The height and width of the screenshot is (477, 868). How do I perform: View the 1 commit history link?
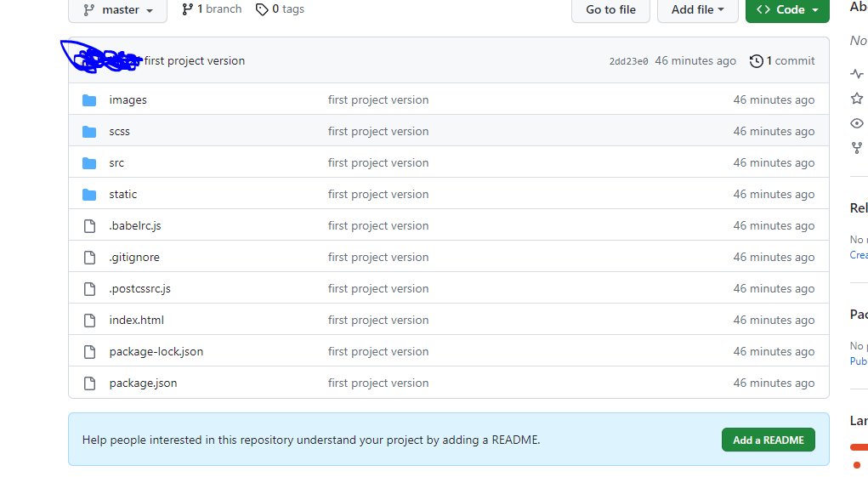pos(782,61)
